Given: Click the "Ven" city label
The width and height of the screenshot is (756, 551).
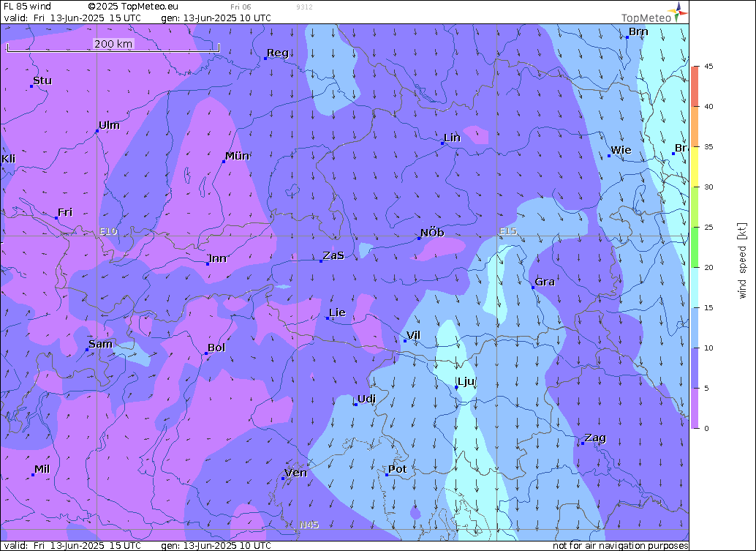Looking at the screenshot, I should pyautogui.click(x=296, y=473).
